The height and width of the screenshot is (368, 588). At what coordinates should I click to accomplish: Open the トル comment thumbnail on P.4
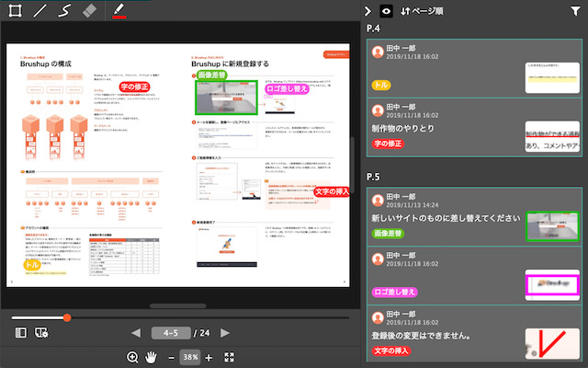(x=552, y=77)
